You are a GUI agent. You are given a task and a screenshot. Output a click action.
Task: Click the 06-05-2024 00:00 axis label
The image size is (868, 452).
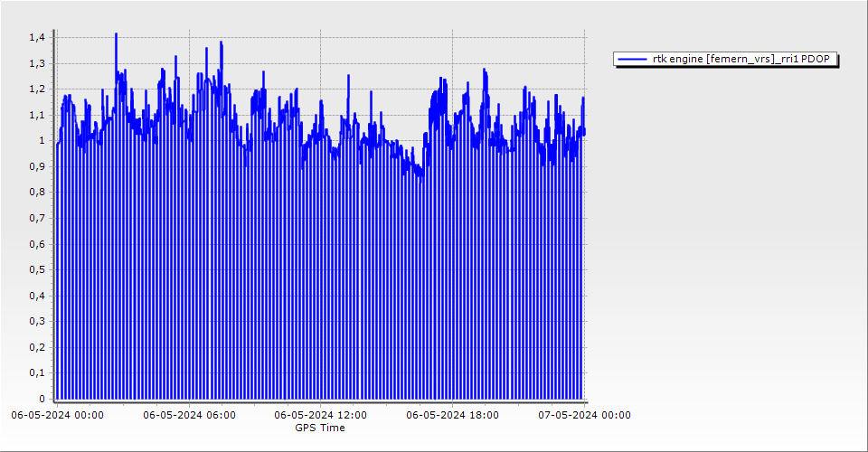click(57, 415)
